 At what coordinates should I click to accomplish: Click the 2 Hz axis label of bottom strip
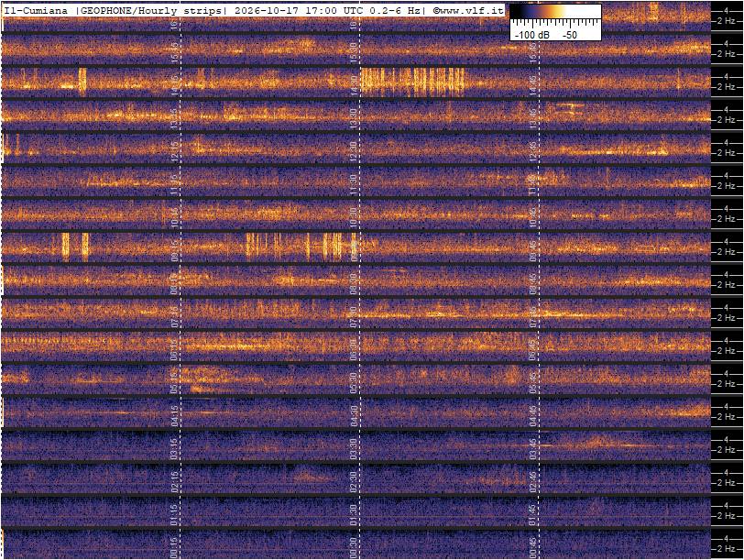coord(727,549)
